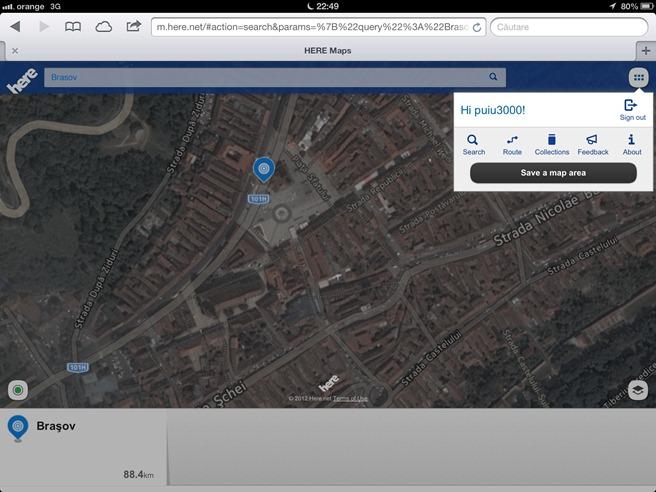Open Collections from the menu panel
Screen dimensions: 656x492
coord(551,145)
